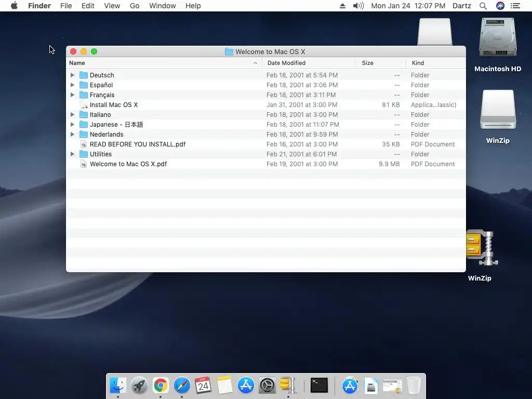Click the eject icon in menu bar
532x399 pixels.
[x=343, y=6]
